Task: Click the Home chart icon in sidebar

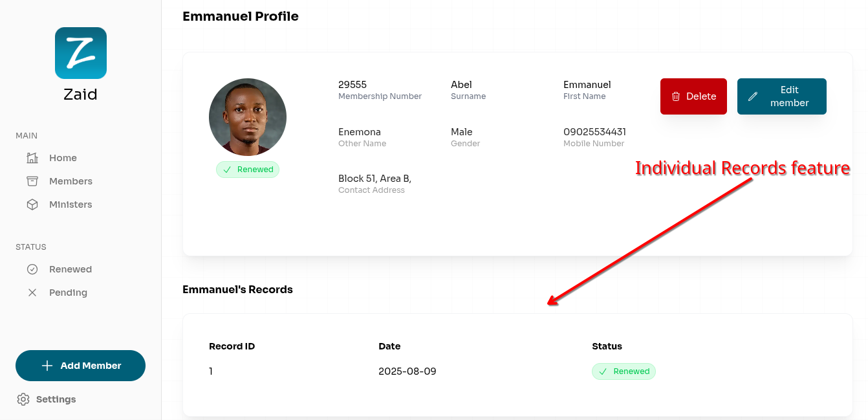Action: click(32, 158)
